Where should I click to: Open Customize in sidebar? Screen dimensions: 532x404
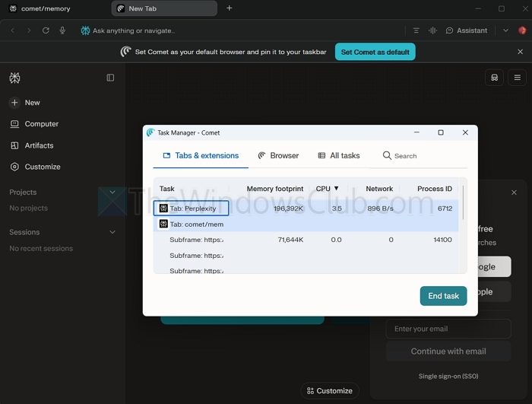tap(35, 167)
